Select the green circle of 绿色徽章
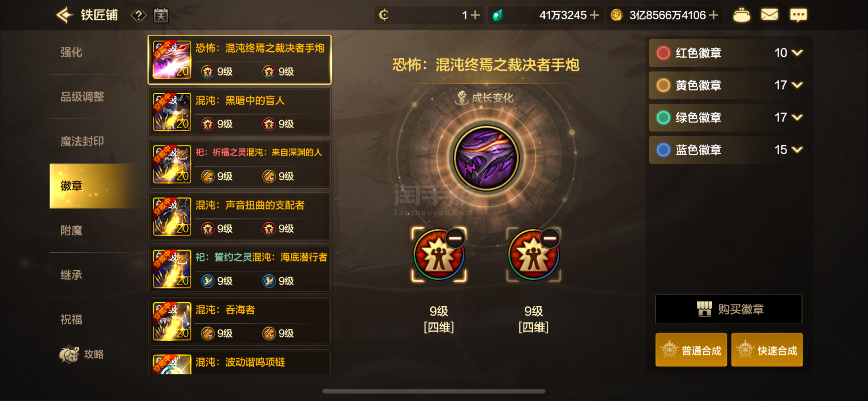This screenshot has height=401, width=868. tap(663, 117)
